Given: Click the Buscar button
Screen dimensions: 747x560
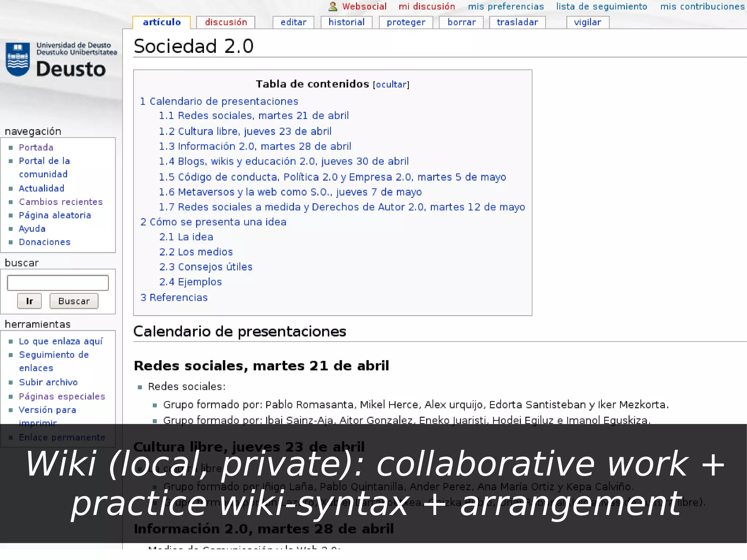Looking at the screenshot, I should (x=74, y=301).
